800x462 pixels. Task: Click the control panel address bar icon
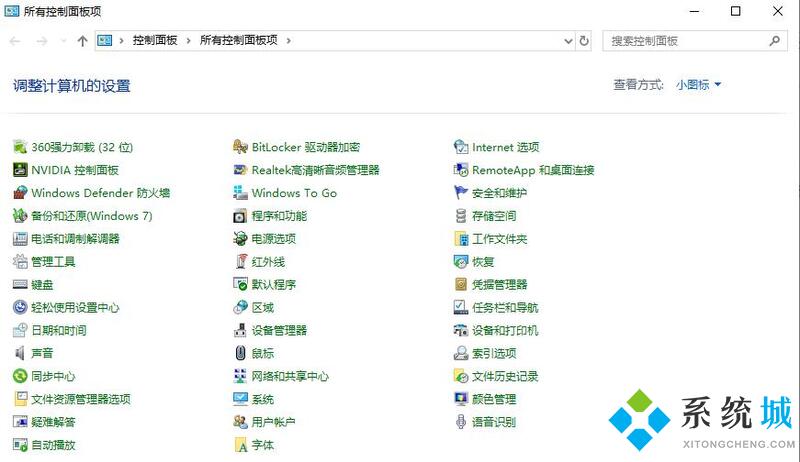(x=105, y=40)
